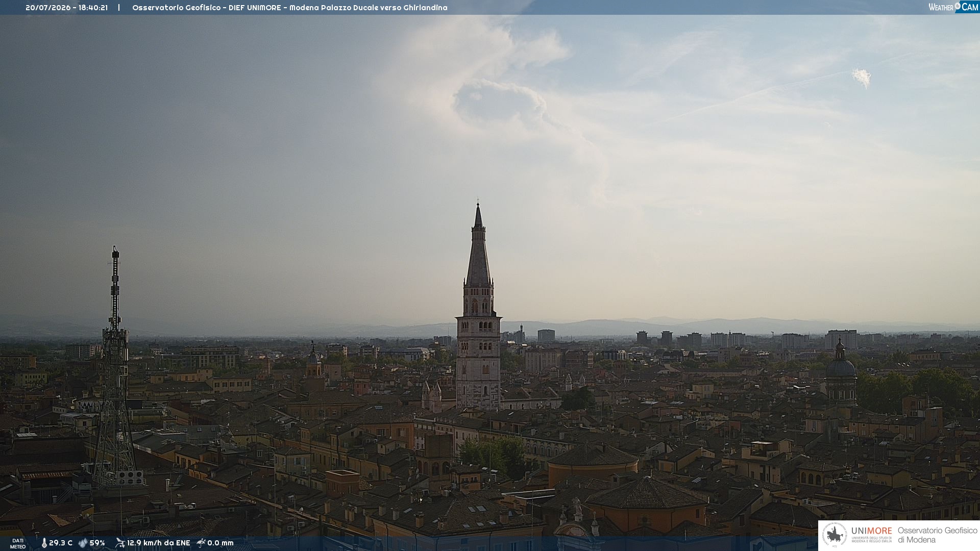Click the Osservatorio Geofisico DIEF UNIMORE camera title

coord(290,8)
